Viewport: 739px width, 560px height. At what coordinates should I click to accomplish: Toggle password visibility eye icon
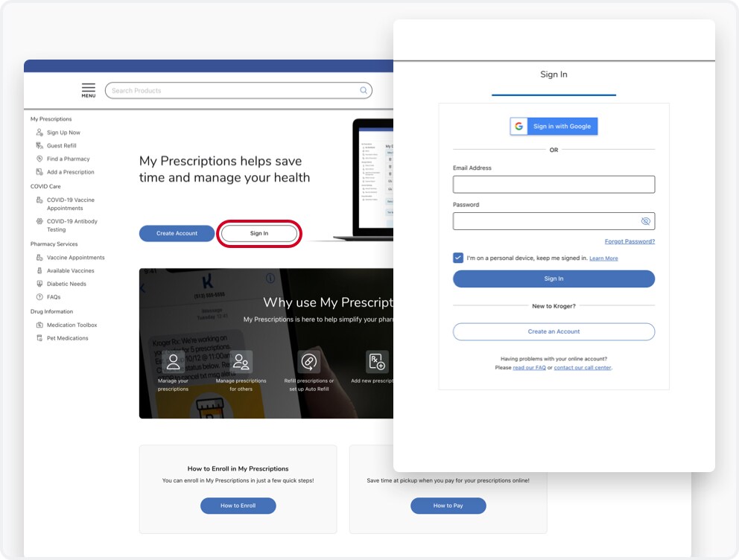coord(645,221)
